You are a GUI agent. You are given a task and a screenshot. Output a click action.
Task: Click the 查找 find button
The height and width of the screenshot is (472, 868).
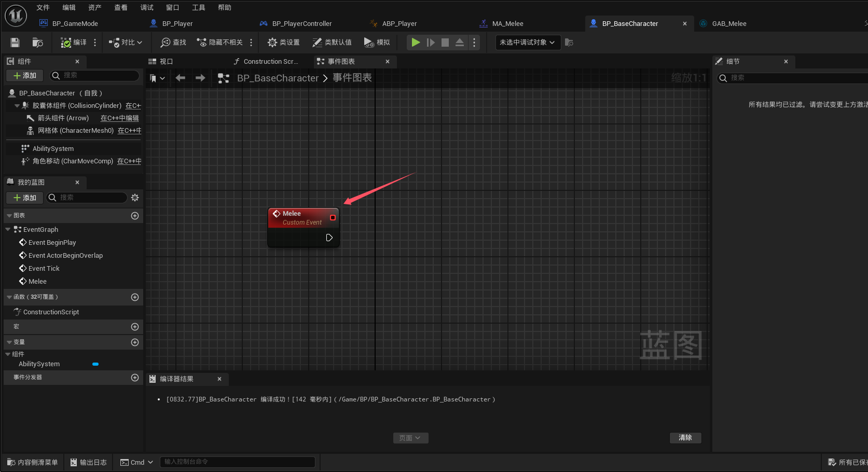click(173, 43)
